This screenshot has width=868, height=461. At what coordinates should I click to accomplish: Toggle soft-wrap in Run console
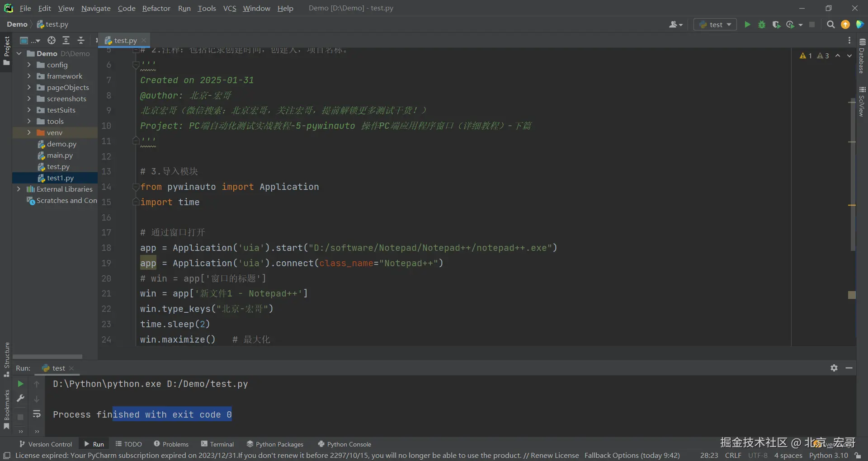point(37,414)
